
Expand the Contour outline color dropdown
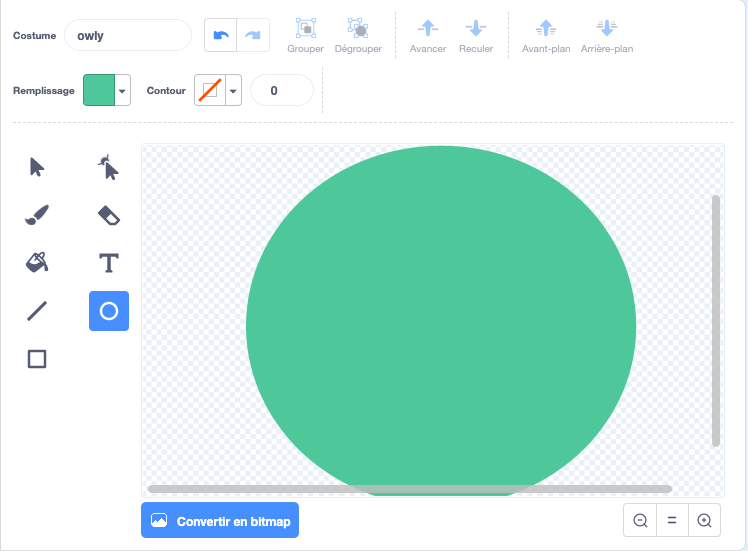pos(233,90)
